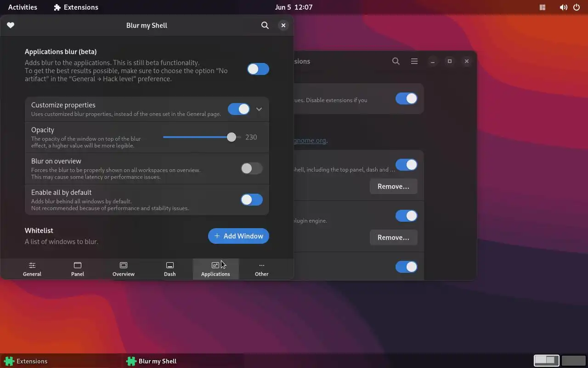Toggle the shell blur extension switch above first Remove

point(407,165)
